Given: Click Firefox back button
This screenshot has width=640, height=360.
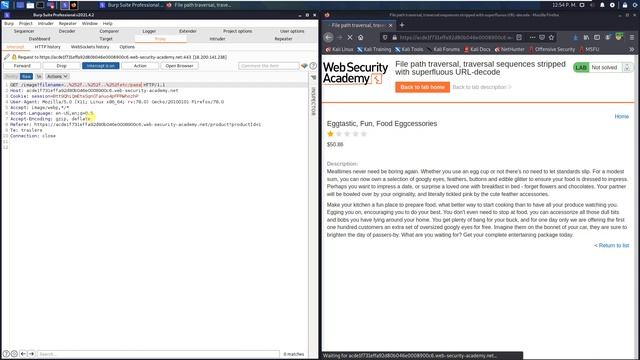Looking at the screenshot, I should point(329,37).
